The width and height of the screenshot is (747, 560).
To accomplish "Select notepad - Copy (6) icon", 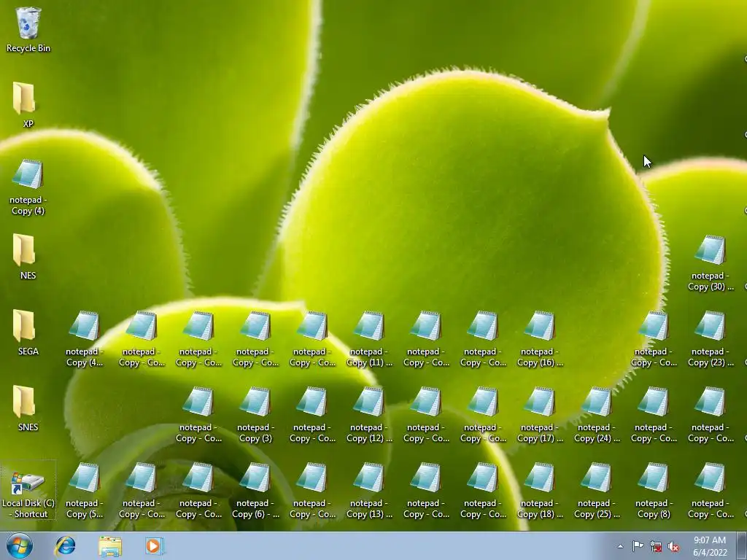I will point(255,489).
